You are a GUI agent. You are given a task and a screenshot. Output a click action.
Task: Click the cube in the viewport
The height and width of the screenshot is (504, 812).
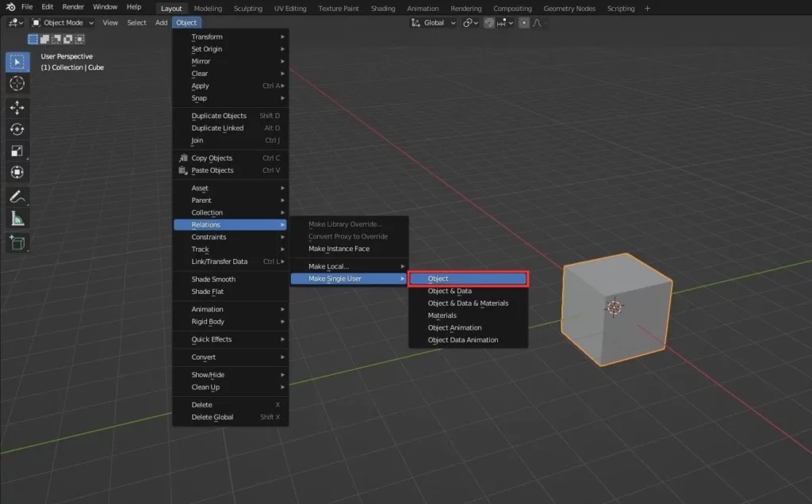click(x=616, y=309)
